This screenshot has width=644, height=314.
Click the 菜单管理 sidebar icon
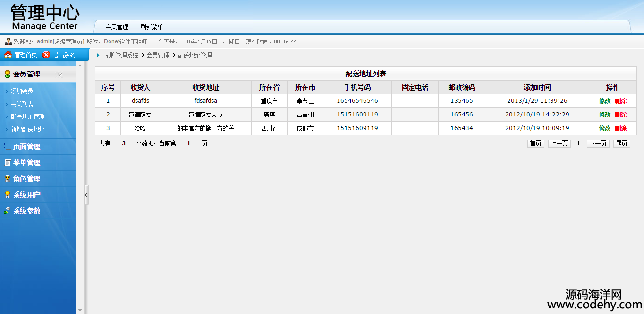pyautogui.click(x=7, y=163)
